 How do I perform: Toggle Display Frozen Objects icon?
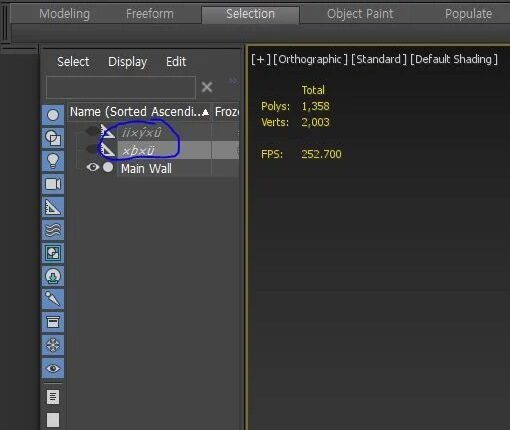click(53, 345)
